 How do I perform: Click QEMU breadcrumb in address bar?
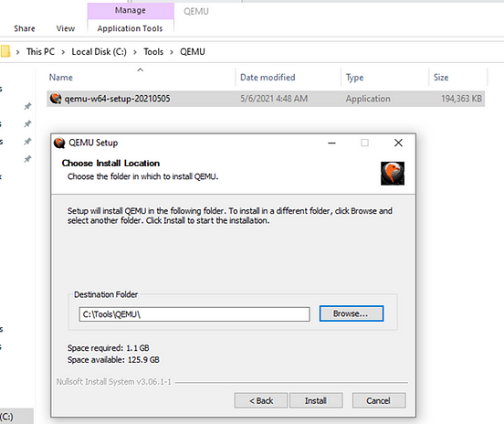[193, 52]
